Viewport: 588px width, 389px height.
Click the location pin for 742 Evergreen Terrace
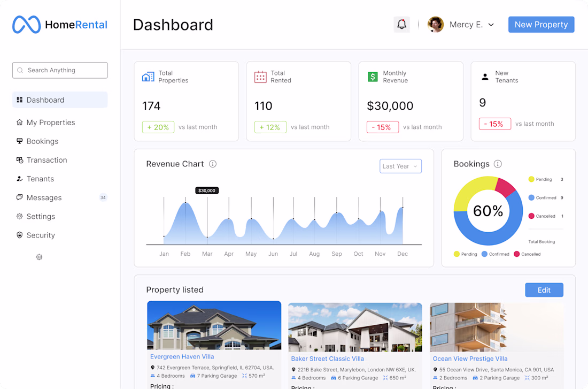pos(153,368)
